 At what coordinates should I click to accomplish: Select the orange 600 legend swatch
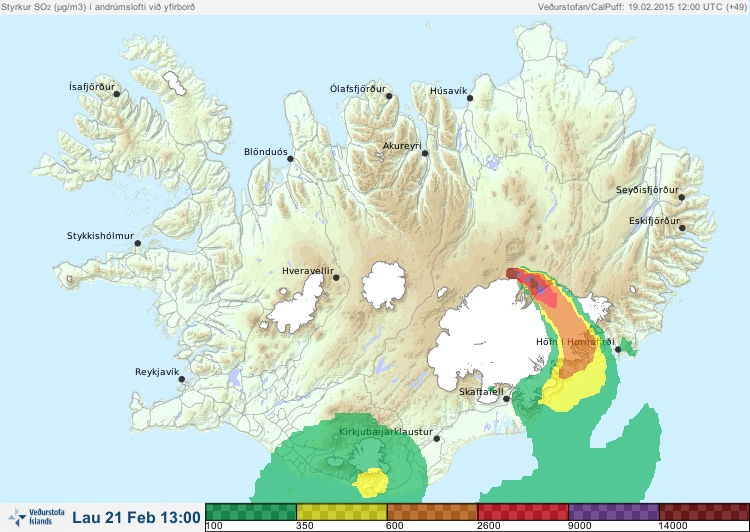[x=432, y=512]
